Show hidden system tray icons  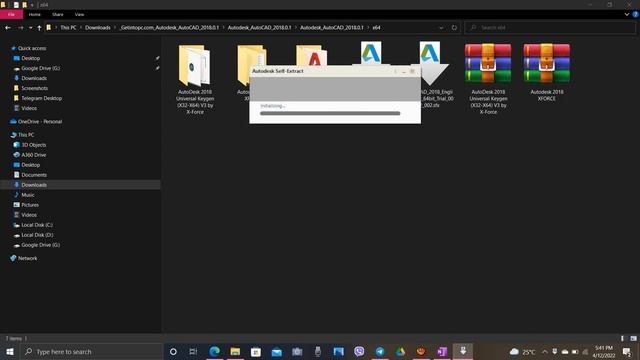[x=544, y=351]
